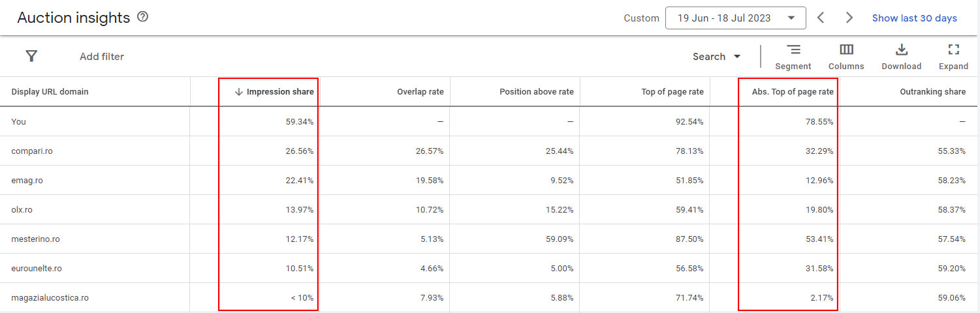The image size is (980, 313).
Task: Go to previous date range arrow
Action: pos(821,18)
